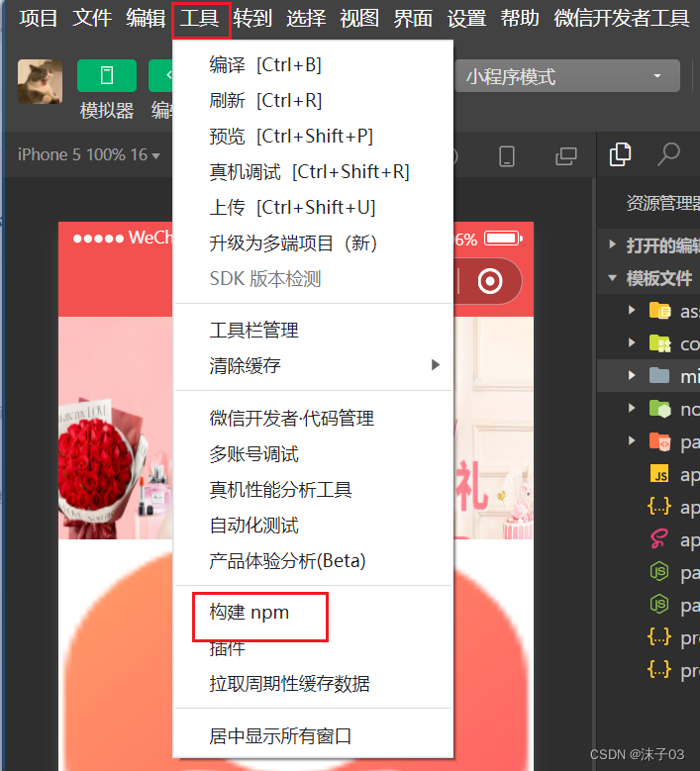This screenshot has width=700, height=771.
Task: Open the 微信开发者工具 menu
Action: [622, 19]
